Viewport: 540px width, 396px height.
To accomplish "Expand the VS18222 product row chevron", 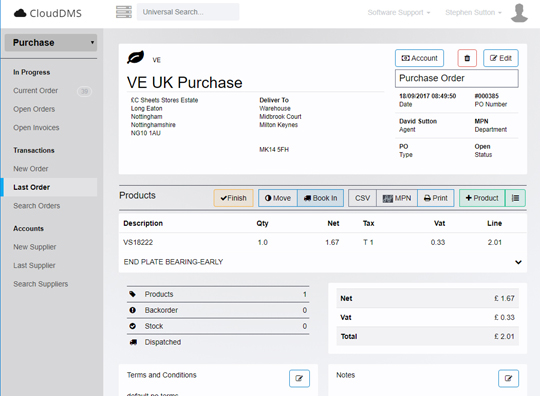I will (518, 262).
